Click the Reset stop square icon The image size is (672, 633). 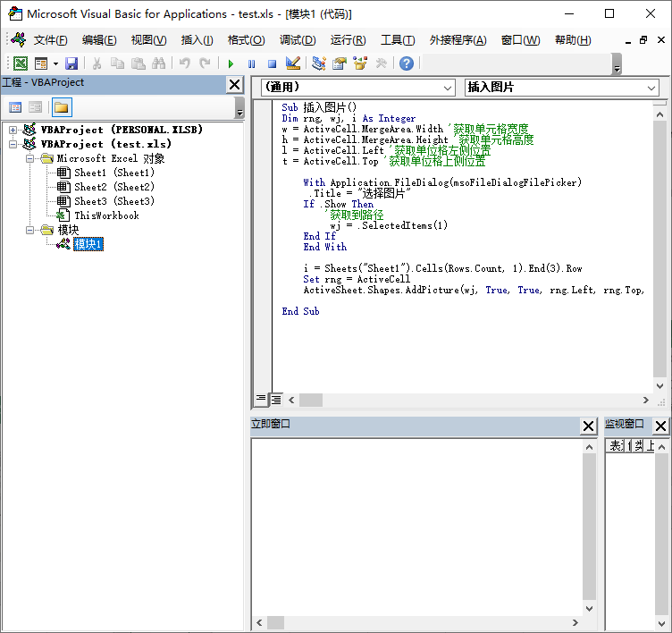tap(273, 63)
